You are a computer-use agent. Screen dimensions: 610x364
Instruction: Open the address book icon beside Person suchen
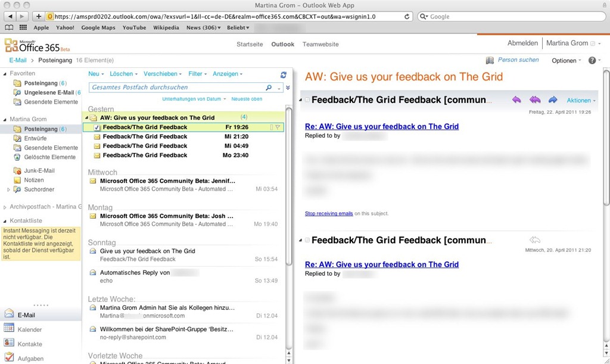(x=490, y=60)
